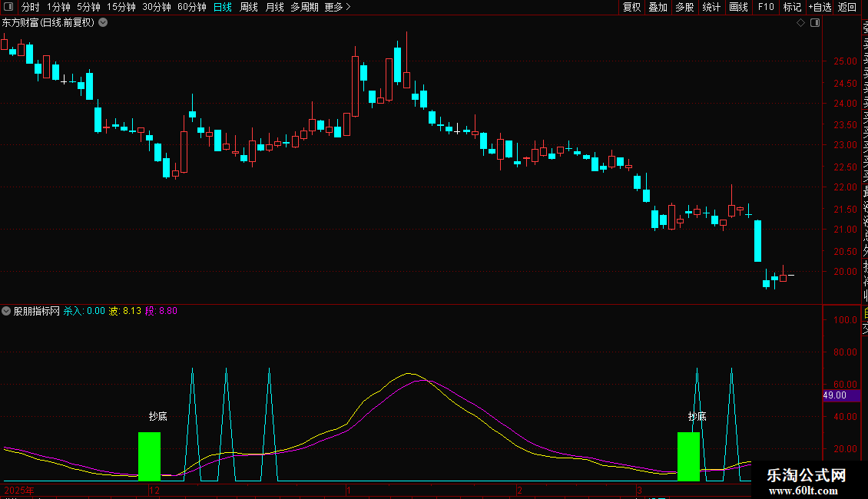
Task: Add stock via +自选 button
Action: pos(820,7)
